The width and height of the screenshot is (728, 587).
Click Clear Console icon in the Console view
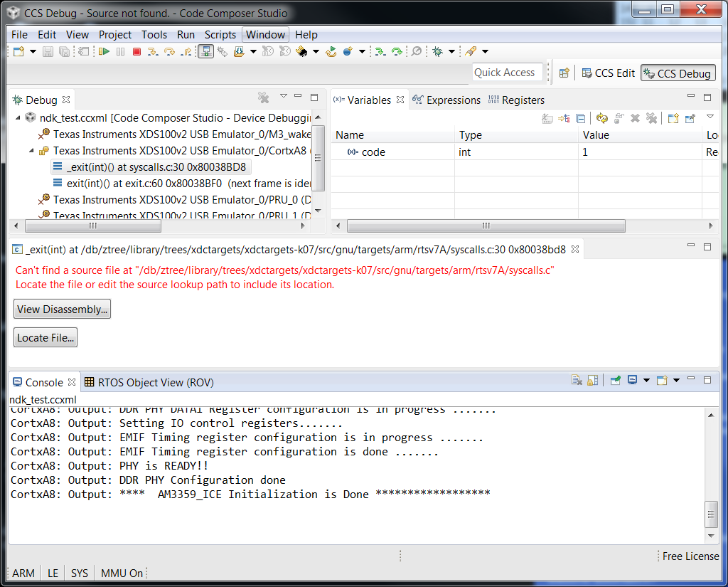point(577,380)
